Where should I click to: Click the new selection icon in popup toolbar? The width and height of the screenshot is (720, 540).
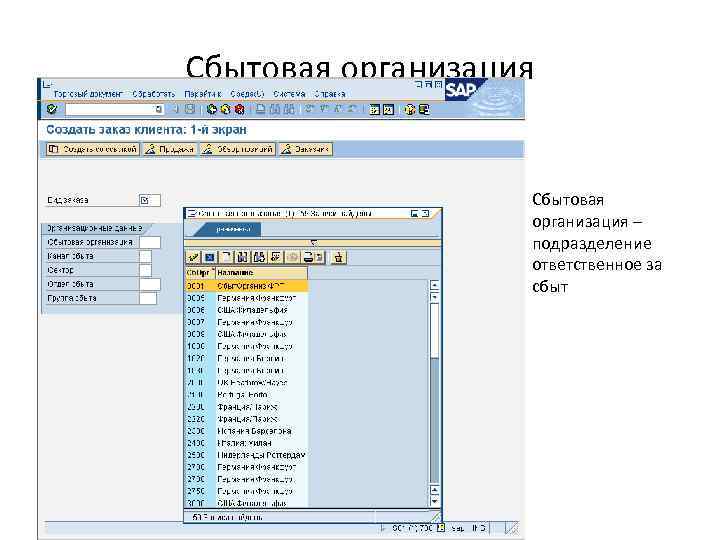(x=226, y=257)
